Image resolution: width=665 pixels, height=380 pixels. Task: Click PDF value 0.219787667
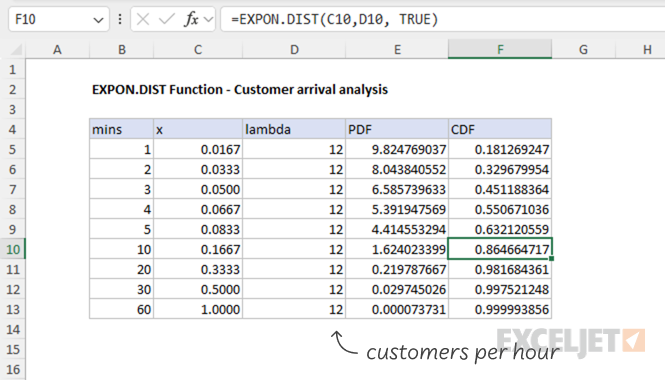[397, 269]
